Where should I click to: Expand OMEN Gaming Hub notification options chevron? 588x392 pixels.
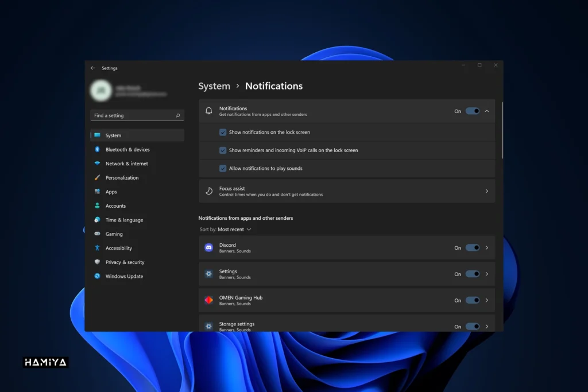coord(487,300)
